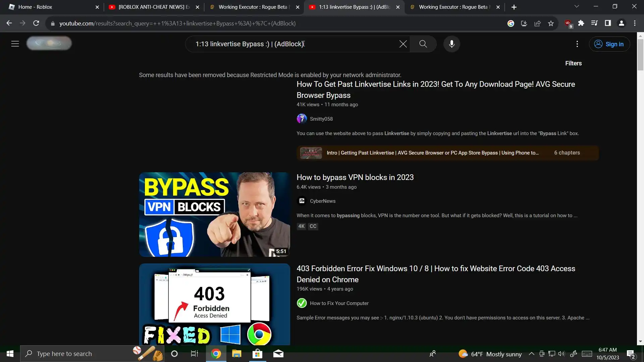
Task: Open Chrome tab search dropdown arrow
Action: tap(577, 7)
